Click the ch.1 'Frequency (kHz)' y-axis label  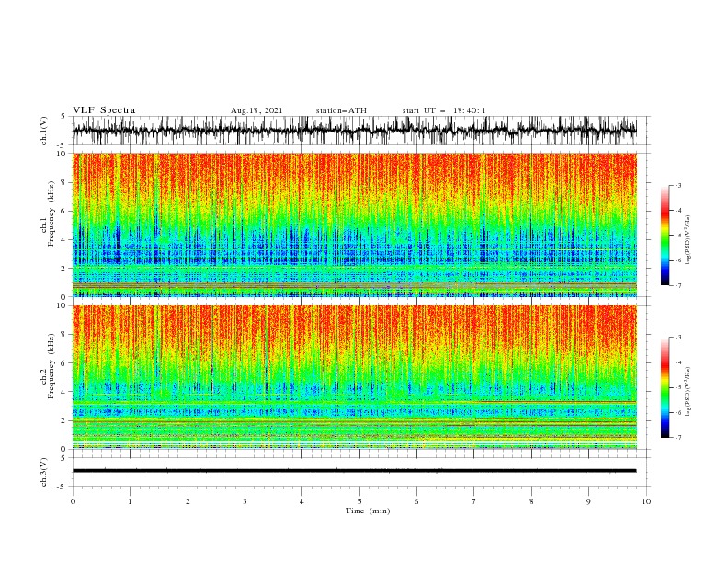pos(51,214)
